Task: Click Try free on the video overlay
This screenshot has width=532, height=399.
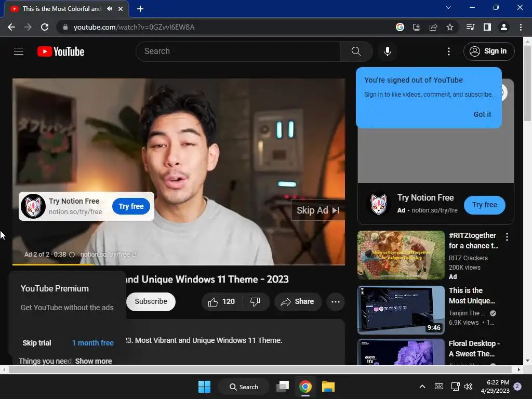Action: pyautogui.click(x=131, y=206)
